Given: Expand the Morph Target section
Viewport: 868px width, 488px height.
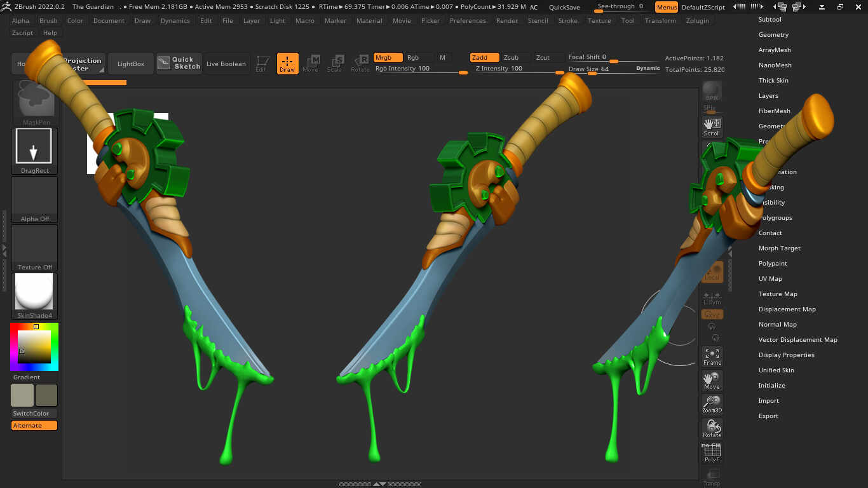Looking at the screenshot, I should tap(779, 248).
